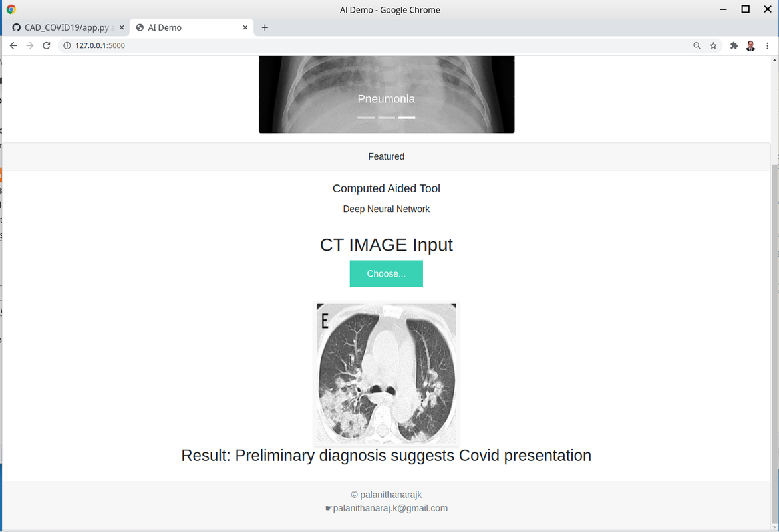Click the browser forward arrow
779x532 pixels.
[30, 45]
